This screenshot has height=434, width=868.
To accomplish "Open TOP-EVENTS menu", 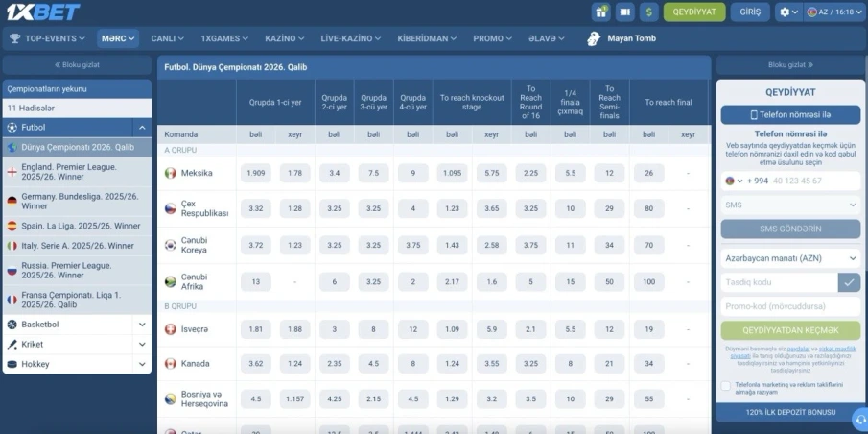I will coord(48,38).
